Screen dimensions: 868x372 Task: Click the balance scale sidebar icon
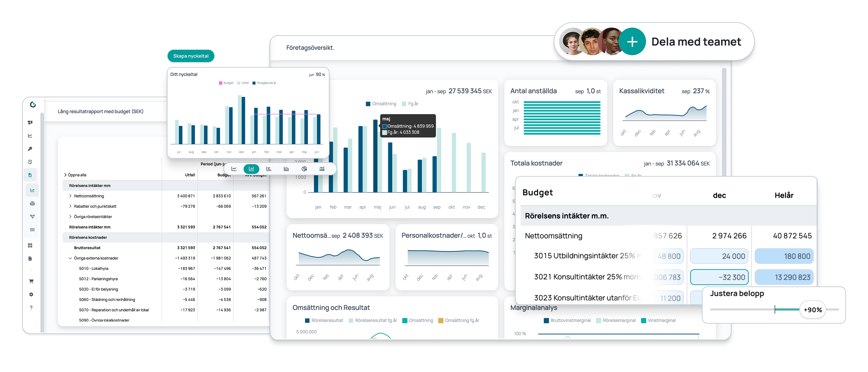click(x=32, y=203)
